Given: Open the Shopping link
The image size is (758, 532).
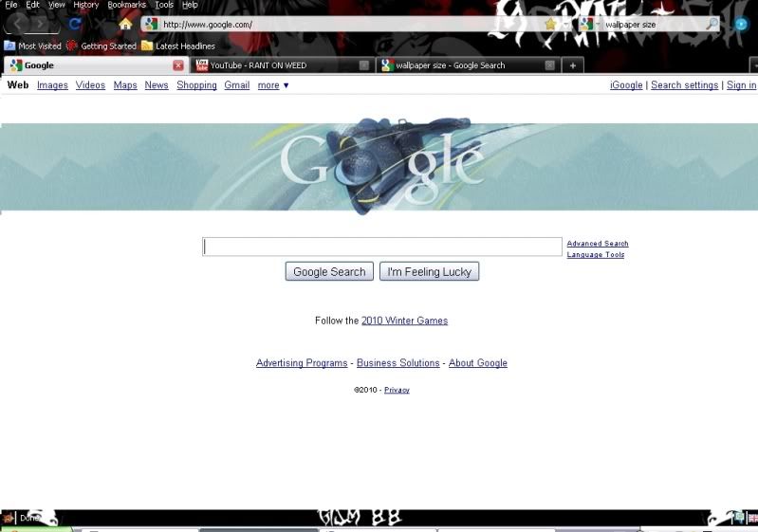Looking at the screenshot, I should point(196,85).
